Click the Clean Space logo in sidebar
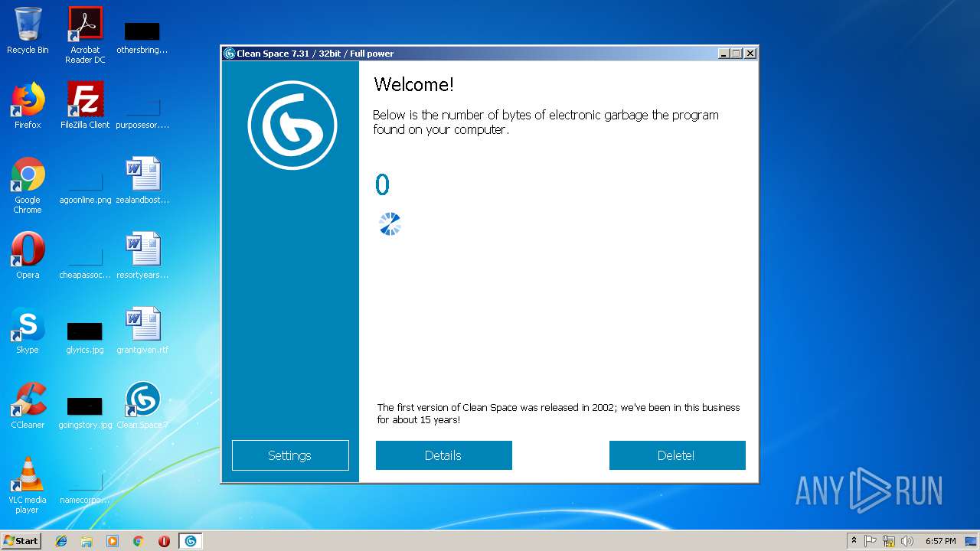 pos(292,125)
